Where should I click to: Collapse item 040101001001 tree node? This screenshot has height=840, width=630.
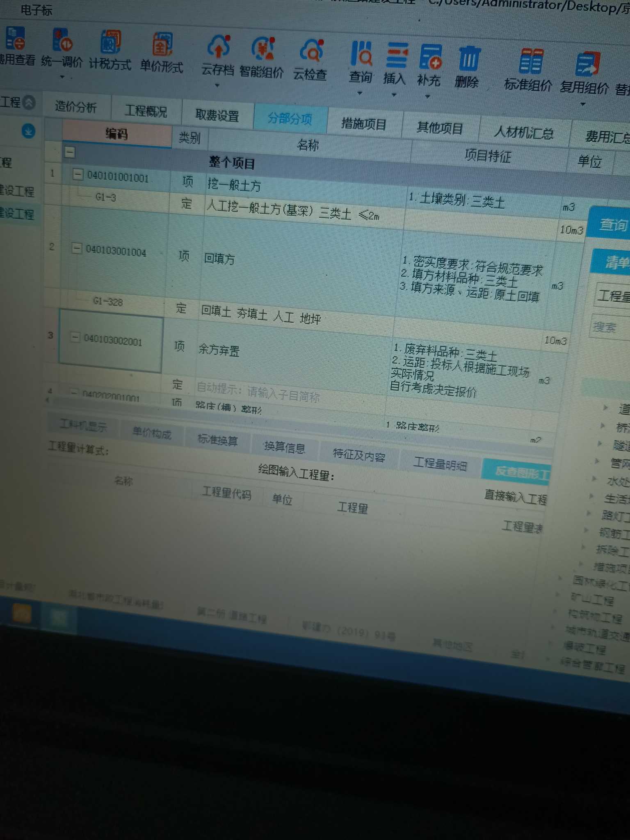tap(78, 174)
